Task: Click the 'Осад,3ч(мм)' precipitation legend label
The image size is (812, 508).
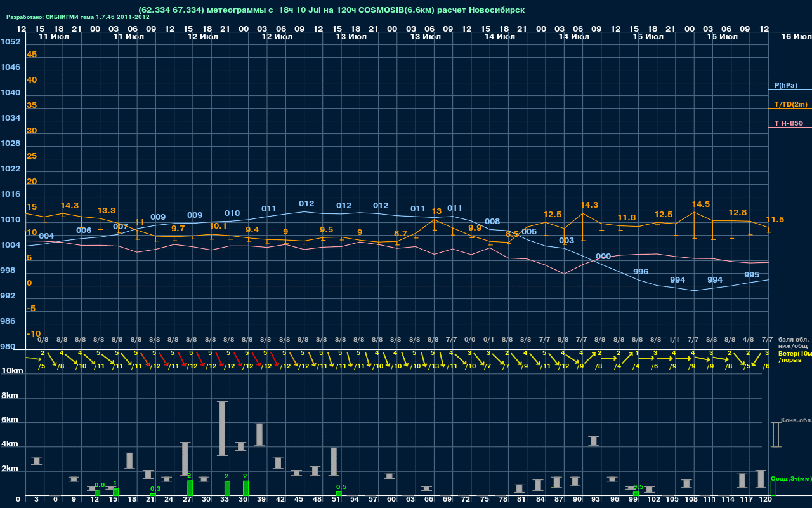Action: click(x=791, y=478)
